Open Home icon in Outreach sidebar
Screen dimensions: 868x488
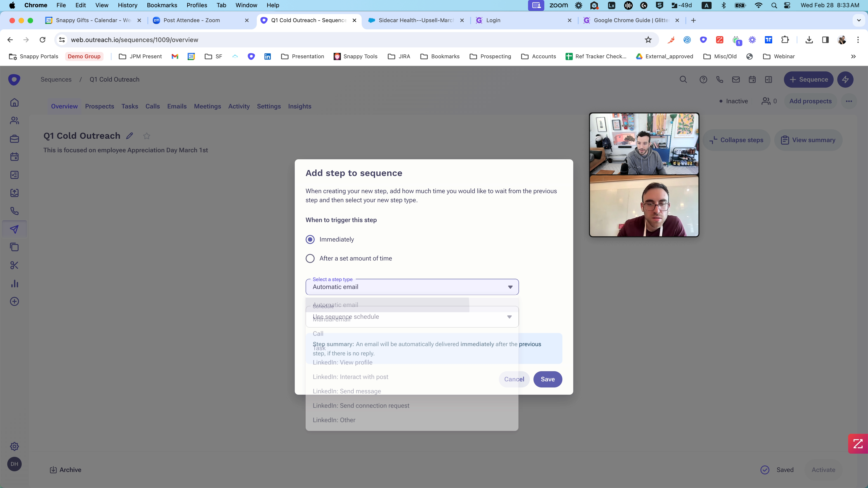point(14,102)
